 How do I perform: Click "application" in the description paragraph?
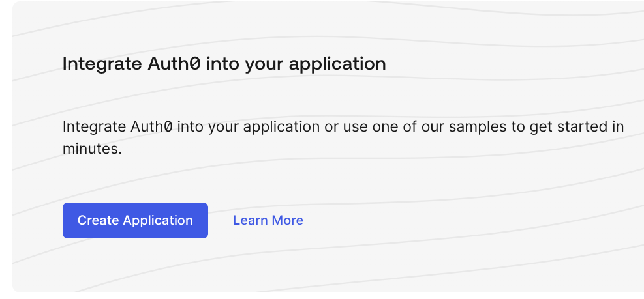tap(284, 126)
